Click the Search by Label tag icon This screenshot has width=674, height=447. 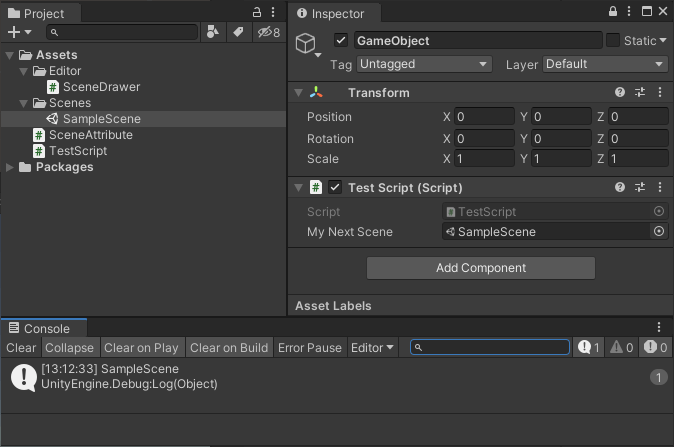(239, 32)
